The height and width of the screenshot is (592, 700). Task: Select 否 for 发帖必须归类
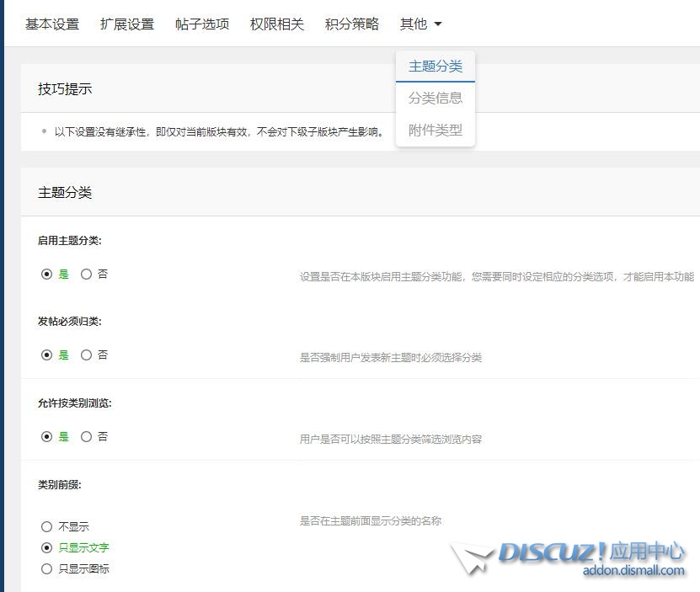pos(87,355)
